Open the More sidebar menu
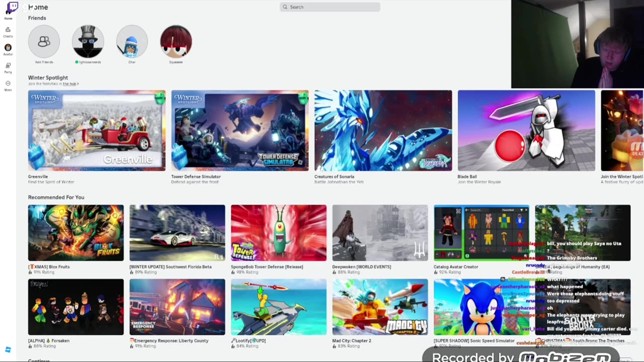Image resolution: width=644 pixels, height=362 pixels. click(8, 83)
